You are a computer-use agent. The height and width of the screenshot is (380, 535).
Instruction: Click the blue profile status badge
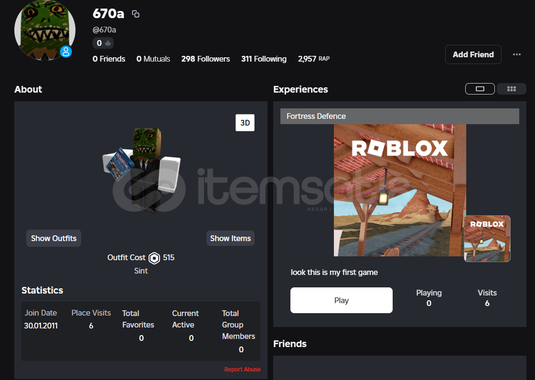(x=66, y=52)
